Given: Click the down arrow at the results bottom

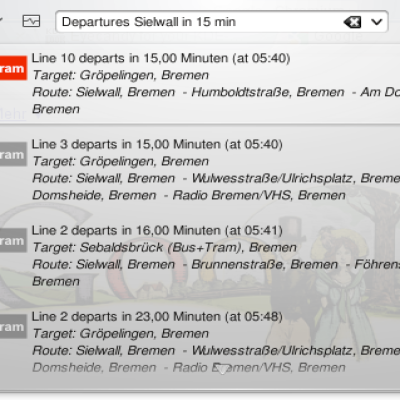Looking at the screenshot, I should point(223,369).
